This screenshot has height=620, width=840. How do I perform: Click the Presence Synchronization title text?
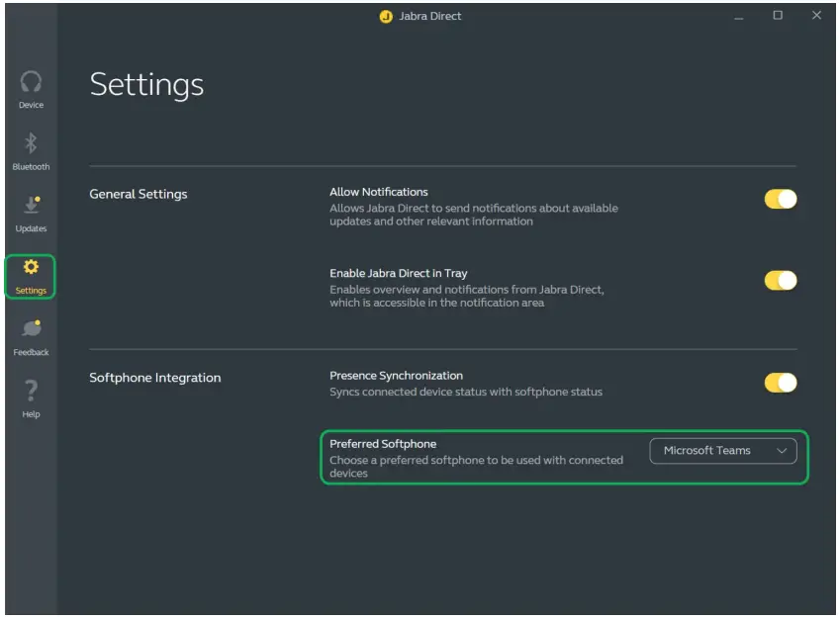click(396, 376)
